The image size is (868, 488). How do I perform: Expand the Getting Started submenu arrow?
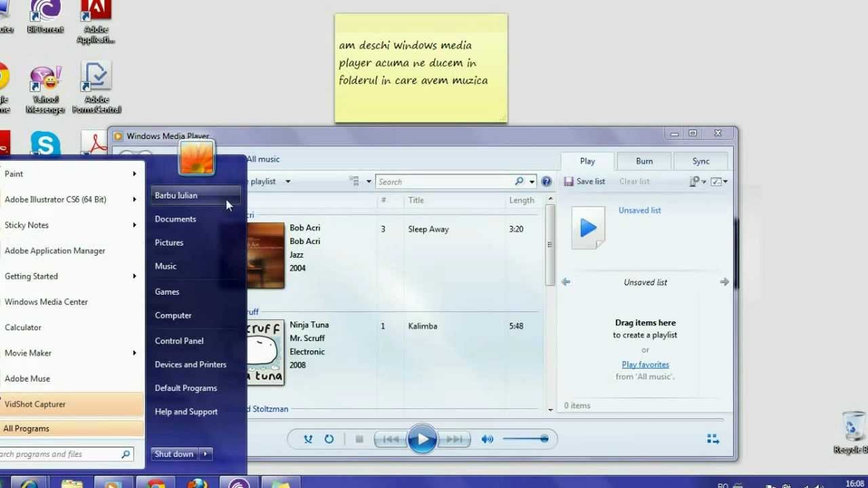point(134,277)
